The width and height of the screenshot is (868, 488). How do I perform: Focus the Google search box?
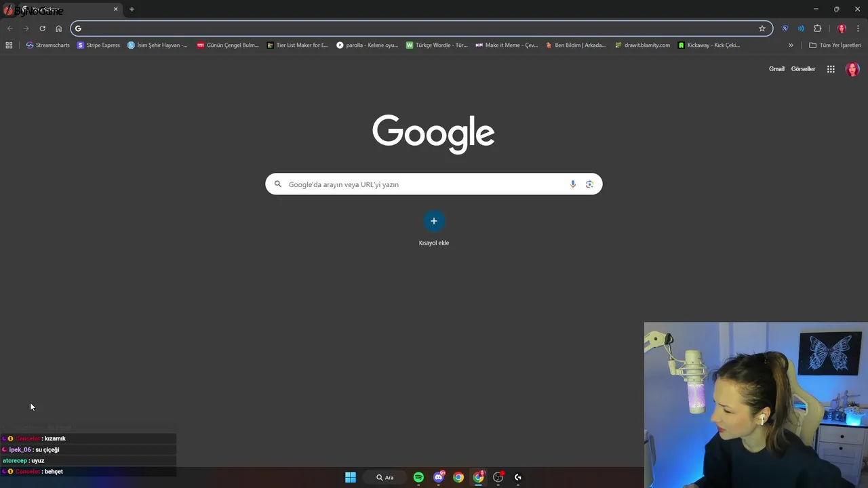click(x=433, y=184)
